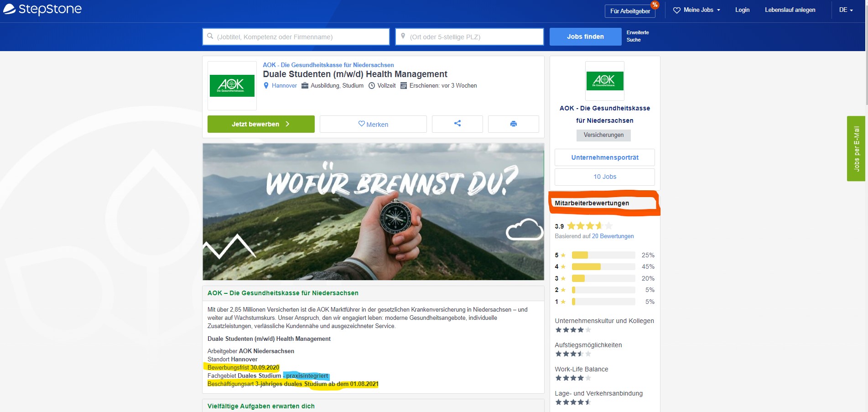The width and height of the screenshot is (868, 412).
Task: Click the 45% label of the 4-star row
Action: [648, 266]
